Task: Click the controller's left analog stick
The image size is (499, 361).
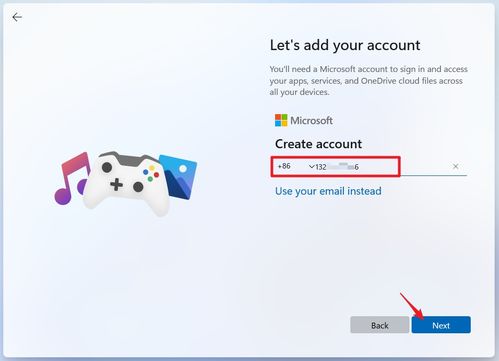Action: [107, 167]
